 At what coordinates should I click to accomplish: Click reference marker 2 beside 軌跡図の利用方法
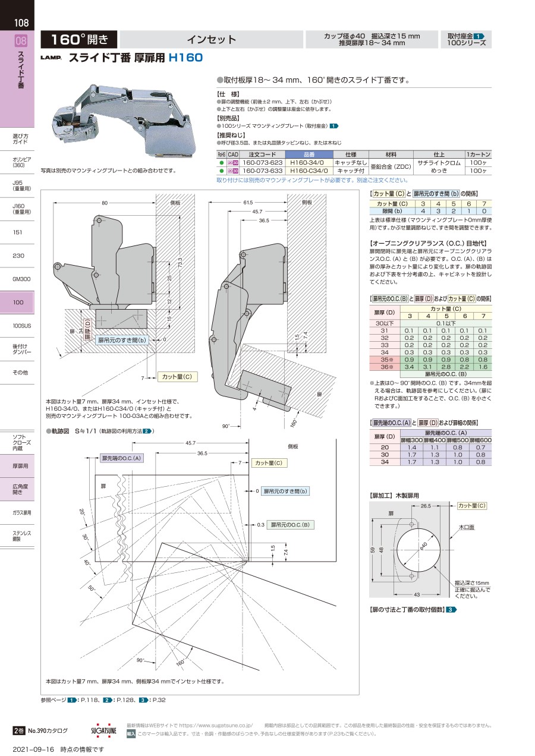(x=147, y=431)
